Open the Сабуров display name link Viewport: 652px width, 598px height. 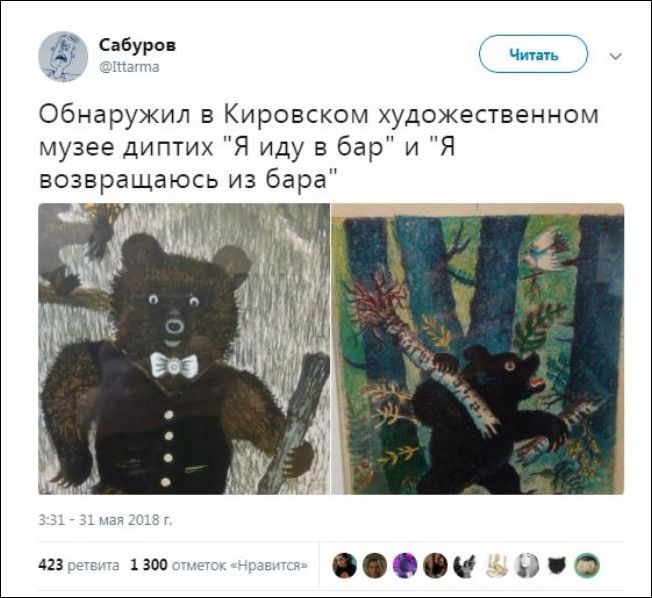click(x=137, y=45)
